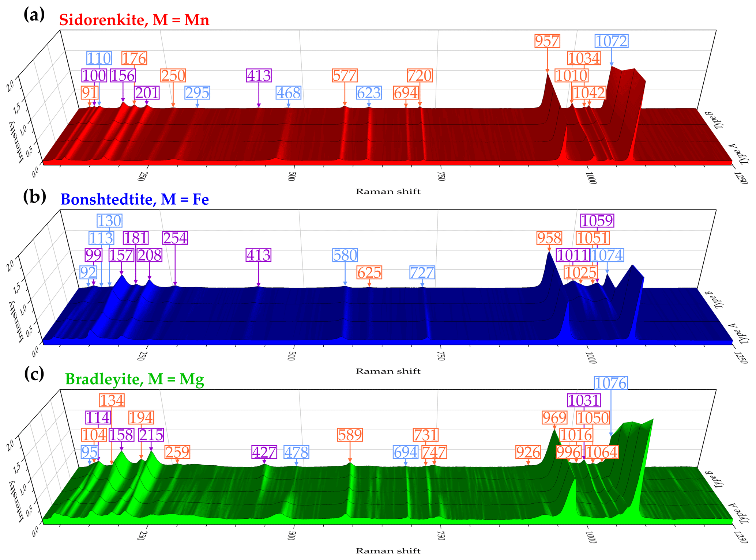Screen dimensions: 756x560
Task: Click the Raman shift axis title under panel c
Action: click(388, 551)
